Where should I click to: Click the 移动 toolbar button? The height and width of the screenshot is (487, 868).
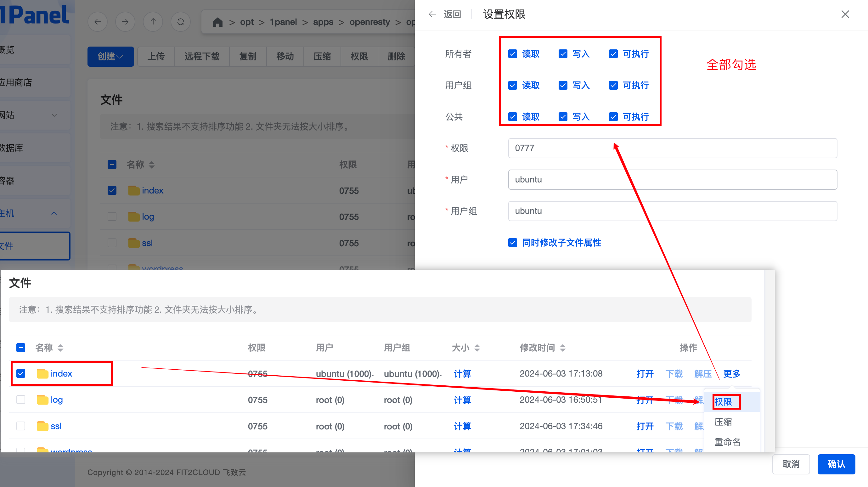pyautogui.click(x=285, y=56)
